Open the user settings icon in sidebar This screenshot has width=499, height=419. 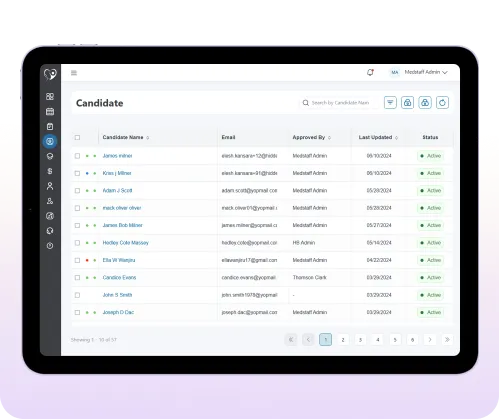click(x=50, y=201)
